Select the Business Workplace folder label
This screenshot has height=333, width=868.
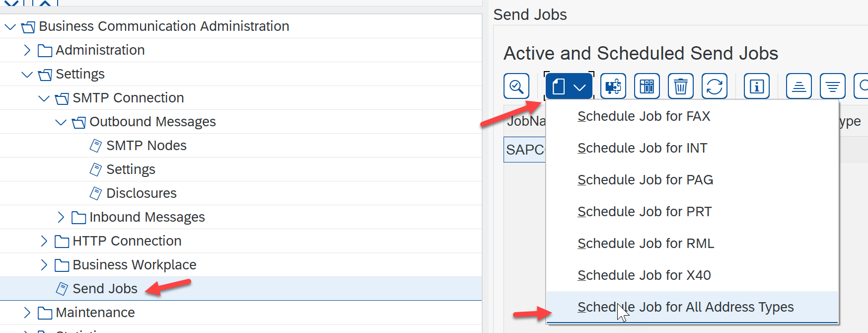click(135, 265)
